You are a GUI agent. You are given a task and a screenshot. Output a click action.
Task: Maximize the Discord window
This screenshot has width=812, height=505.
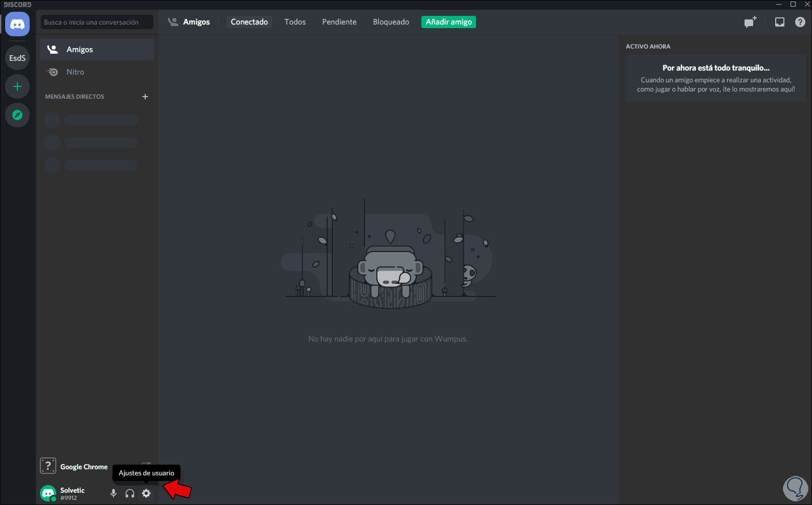[793, 4]
